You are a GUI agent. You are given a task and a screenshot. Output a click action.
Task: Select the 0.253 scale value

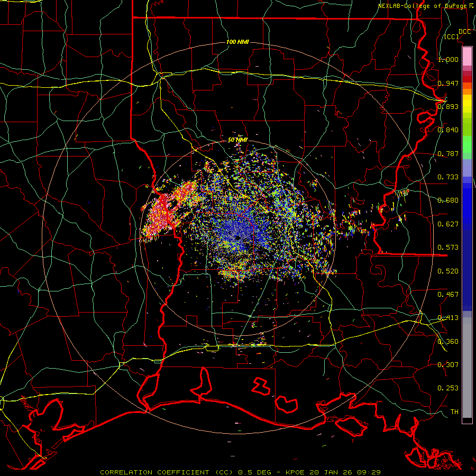pos(448,388)
